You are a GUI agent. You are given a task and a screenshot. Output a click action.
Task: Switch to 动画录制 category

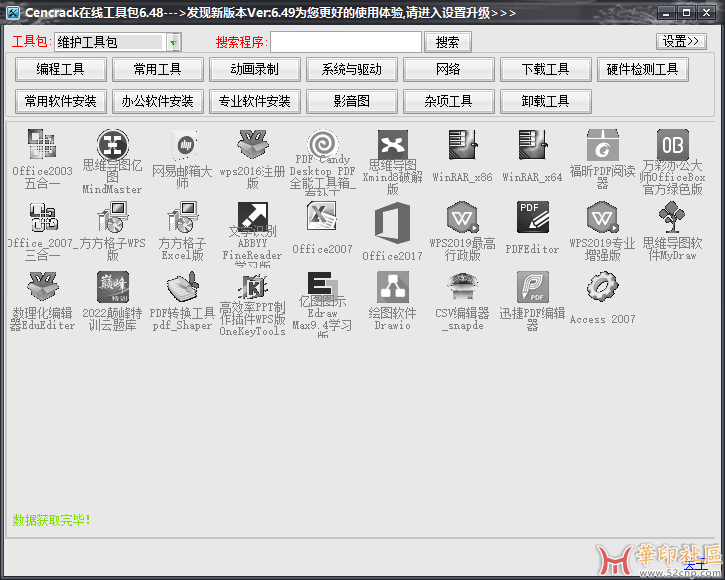(x=255, y=69)
